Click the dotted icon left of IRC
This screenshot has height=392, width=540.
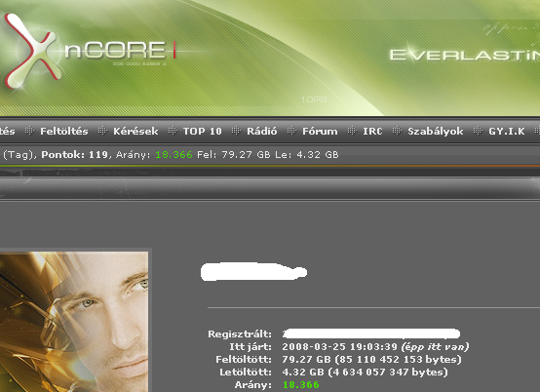[x=352, y=131]
